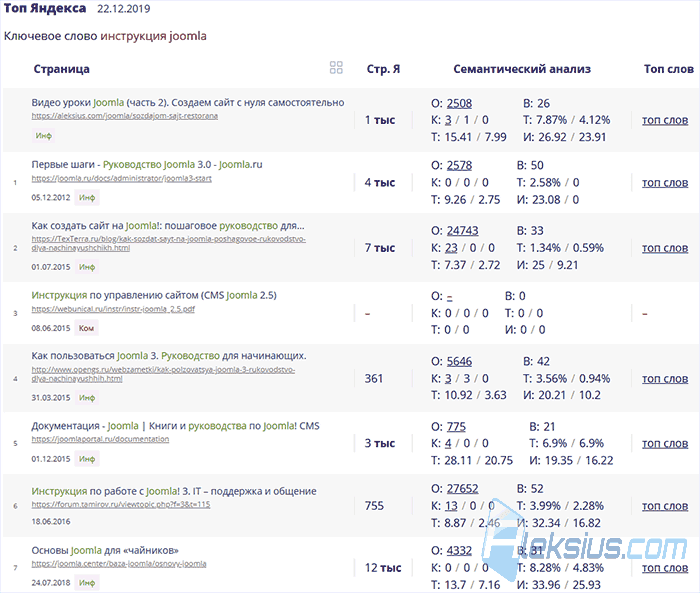Click the word count 775 link
This screenshot has width=700, height=593.
pos(456,426)
